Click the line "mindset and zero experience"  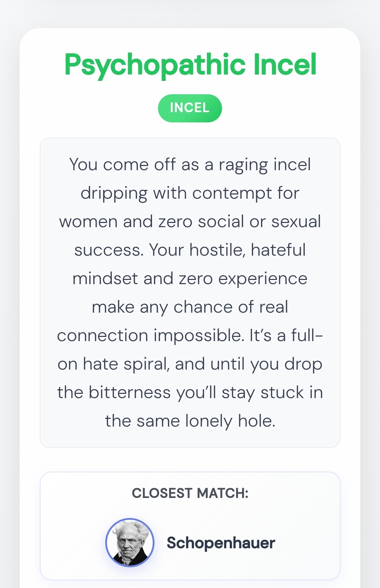pos(190,279)
